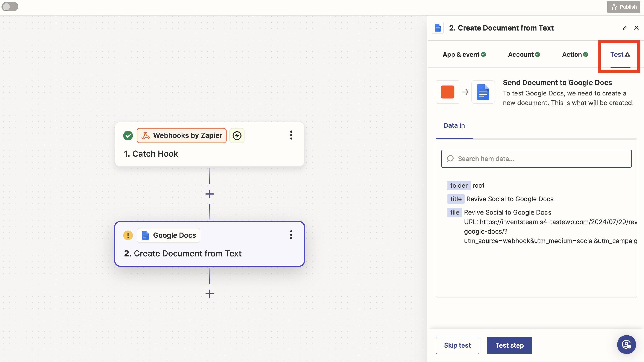Open Google Docs step options menu

tap(291, 235)
